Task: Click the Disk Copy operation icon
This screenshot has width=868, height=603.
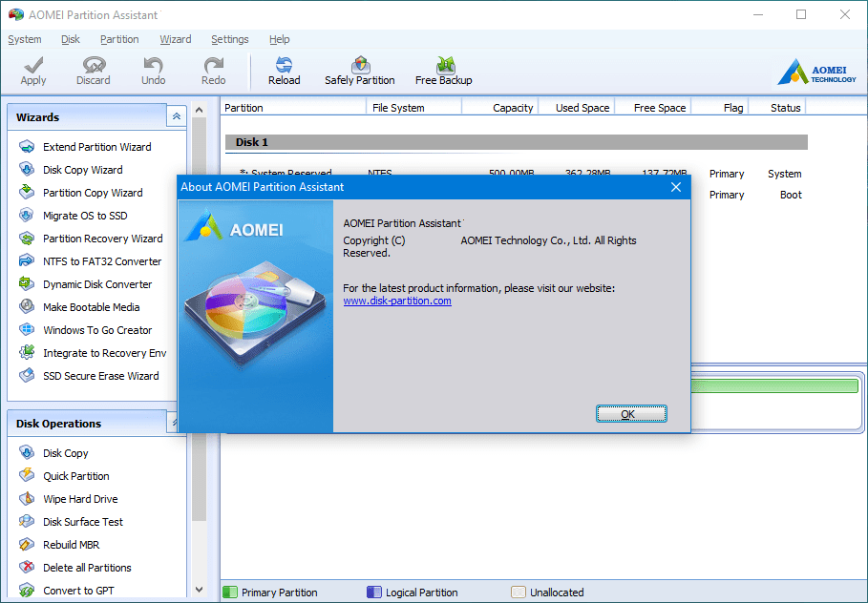Action: pos(27,452)
